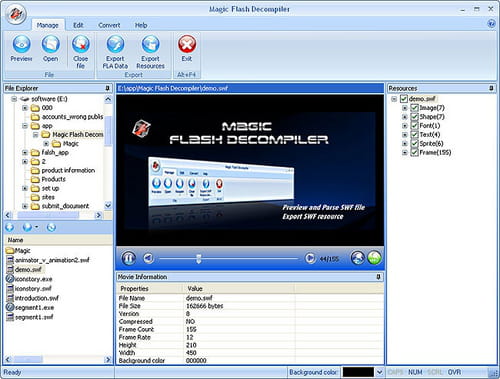This screenshot has width=500, height=379.
Task: Expand the falsh_app folder
Action: coord(25,153)
